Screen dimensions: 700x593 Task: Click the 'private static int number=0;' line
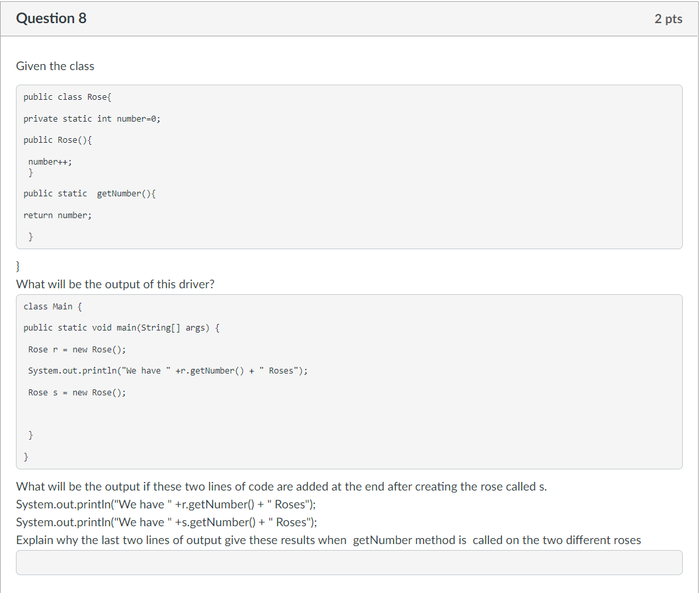(92, 119)
